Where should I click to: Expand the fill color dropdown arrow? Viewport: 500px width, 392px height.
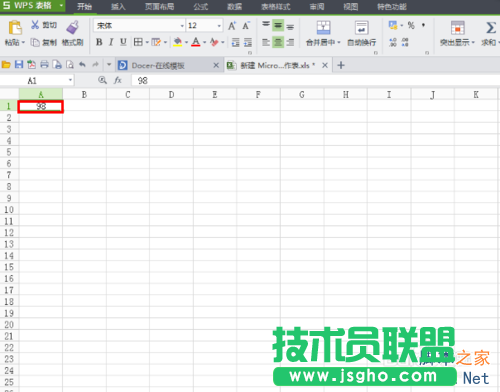coord(186,42)
